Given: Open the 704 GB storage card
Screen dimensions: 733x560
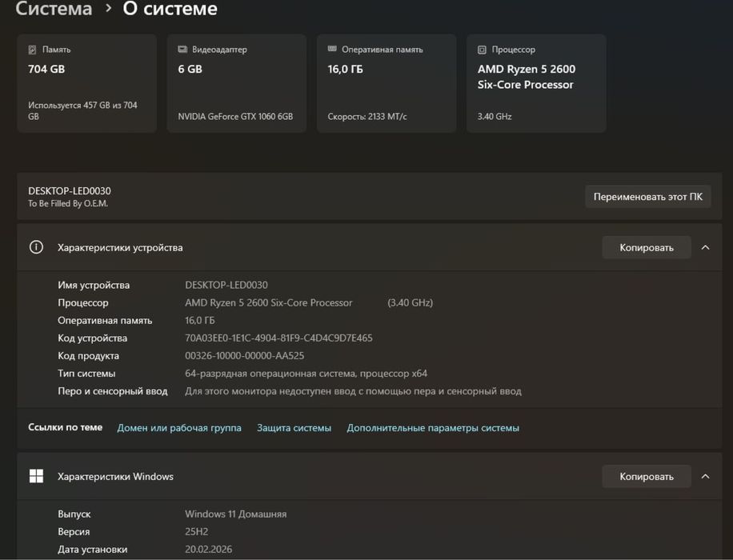Looking at the screenshot, I should [x=87, y=83].
